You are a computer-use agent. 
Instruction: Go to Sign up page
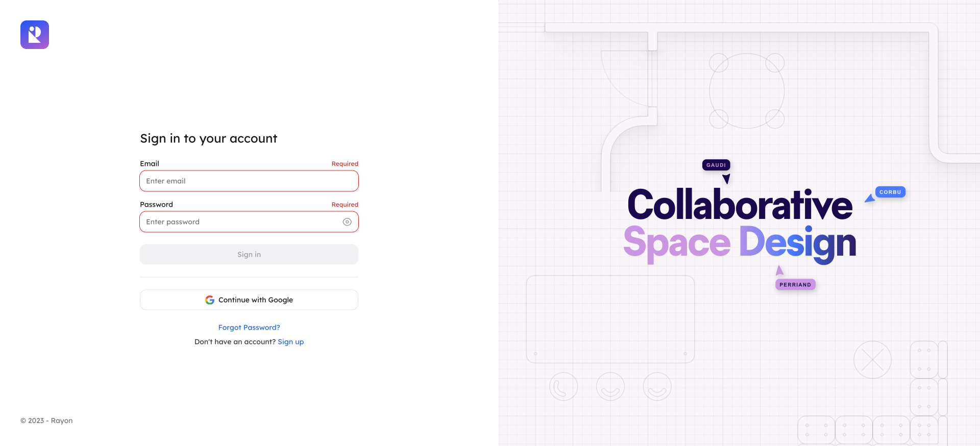pos(290,342)
